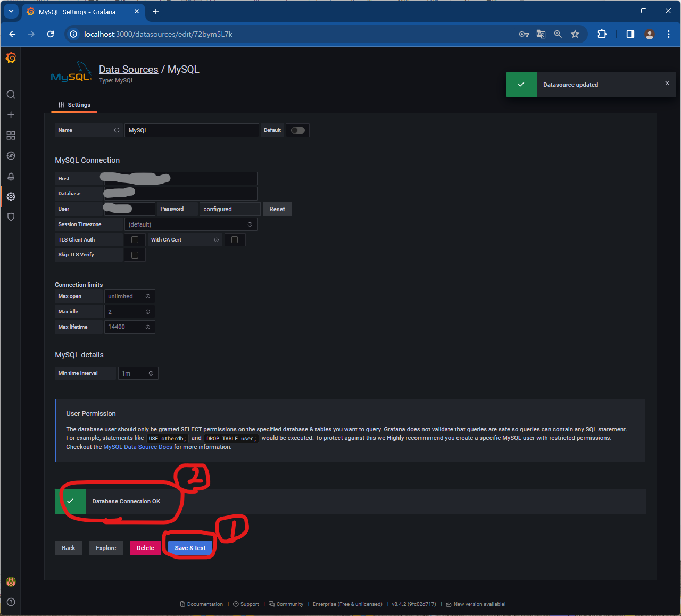Image resolution: width=681 pixels, height=616 pixels.
Task: Open the saved passwords key icon
Action: coord(524,34)
